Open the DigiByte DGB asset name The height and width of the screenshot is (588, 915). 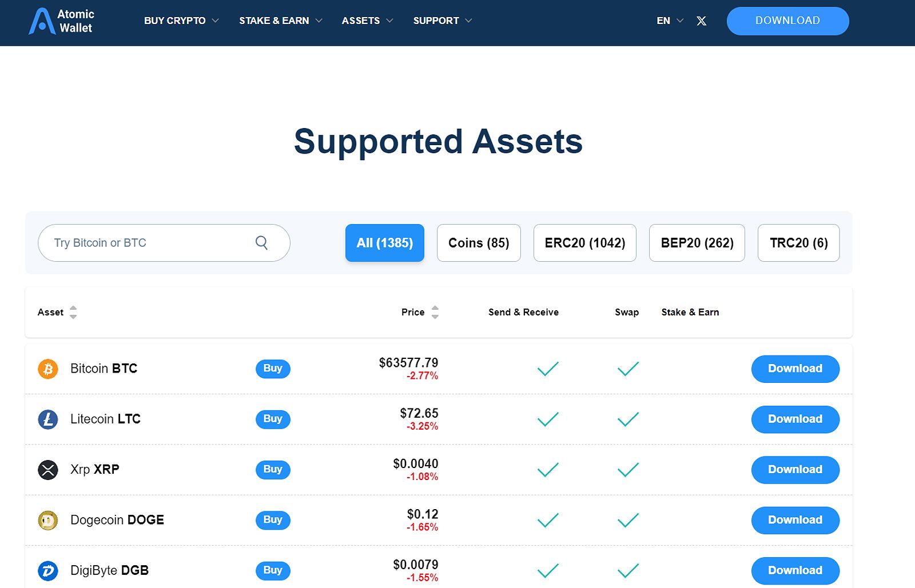tap(110, 570)
